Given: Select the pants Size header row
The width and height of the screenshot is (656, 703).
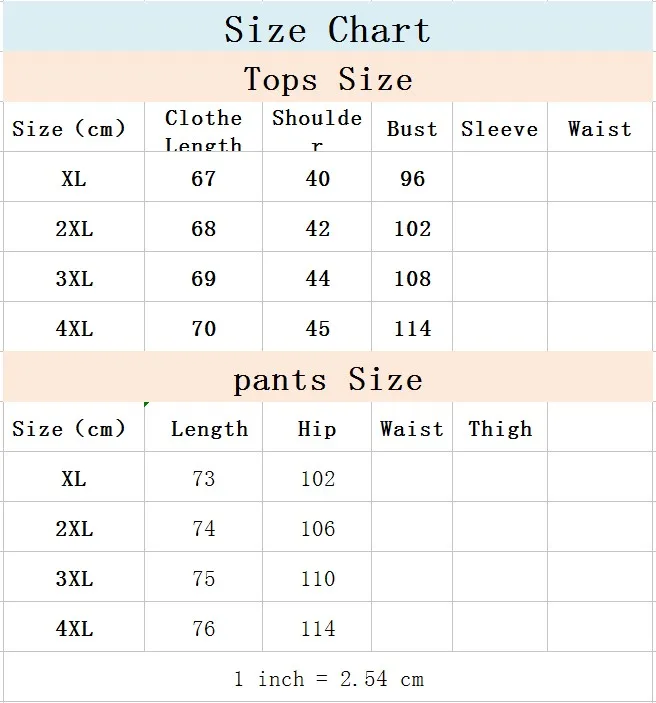Looking at the screenshot, I should coord(328,377).
